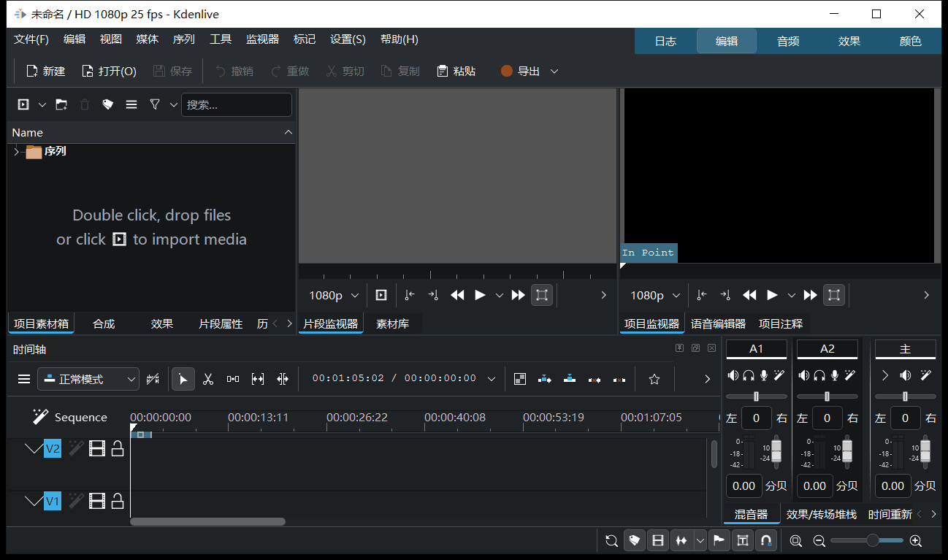Click the Sequence effects wand icon

(40, 417)
